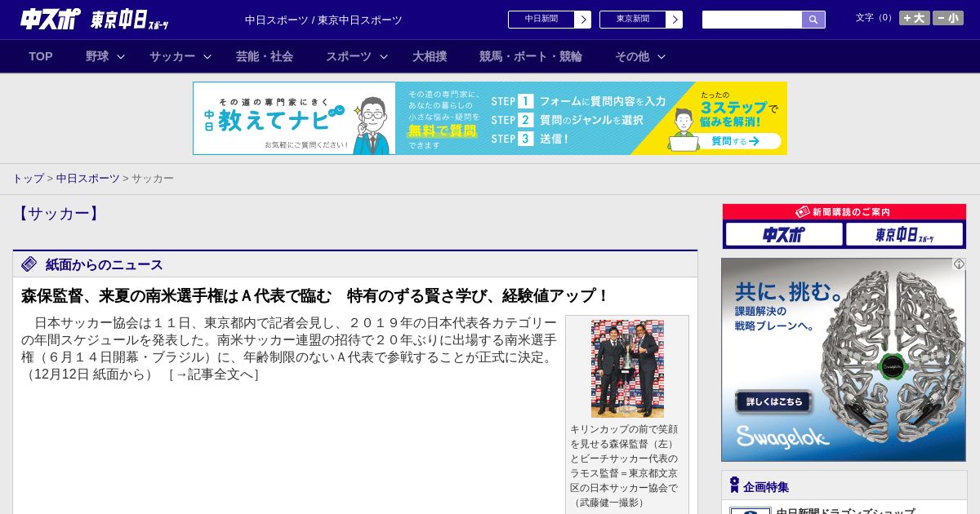Click the 教えてナビ banner advertisement
The image size is (980, 514).
(490, 118)
